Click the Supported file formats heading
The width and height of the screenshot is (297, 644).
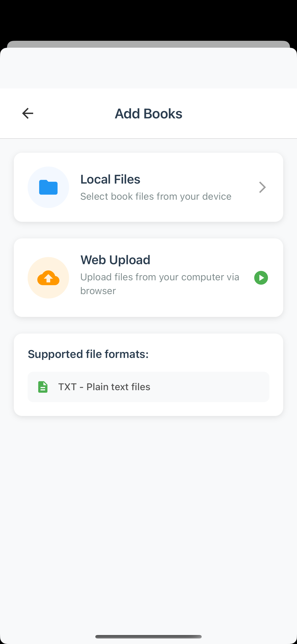point(88,354)
